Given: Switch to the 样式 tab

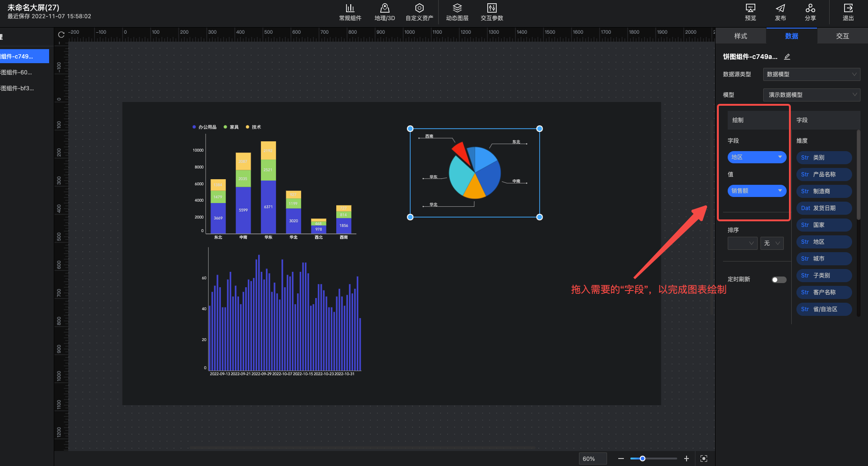Looking at the screenshot, I should (740, 36).
